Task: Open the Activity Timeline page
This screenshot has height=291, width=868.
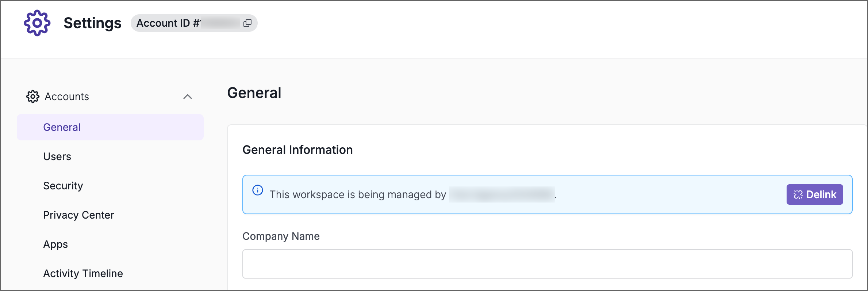Action: (x=83, y=273)
